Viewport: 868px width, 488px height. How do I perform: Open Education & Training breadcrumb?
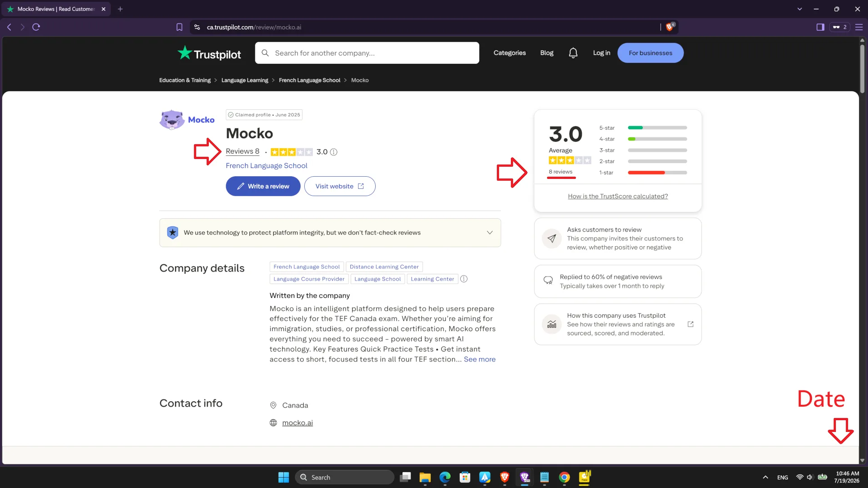pyautogui.click(x=185, y=80)
